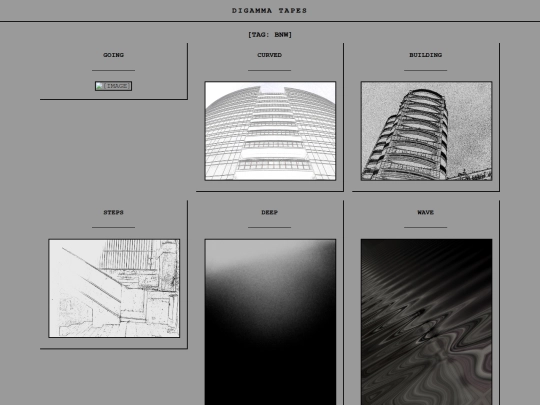View the curved glass skyscraper image
Viewport: 540px width, 405px height.
[270, 131]
